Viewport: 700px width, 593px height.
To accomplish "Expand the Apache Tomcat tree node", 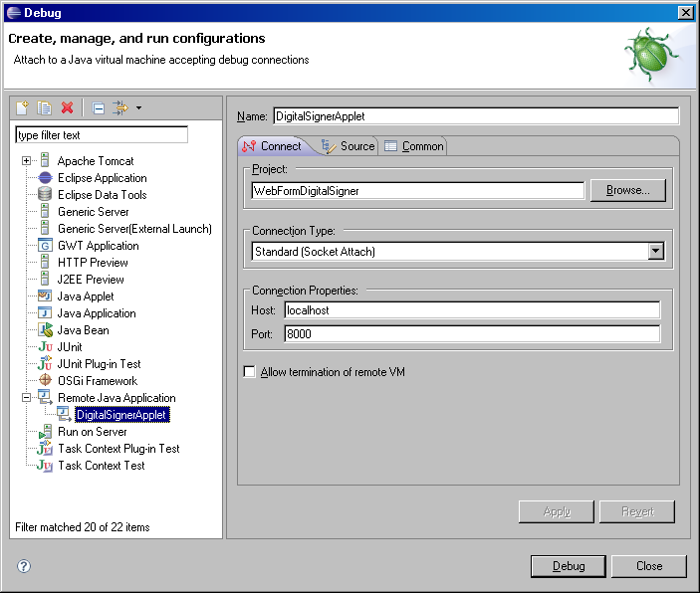I will click(x=26, y=160).
